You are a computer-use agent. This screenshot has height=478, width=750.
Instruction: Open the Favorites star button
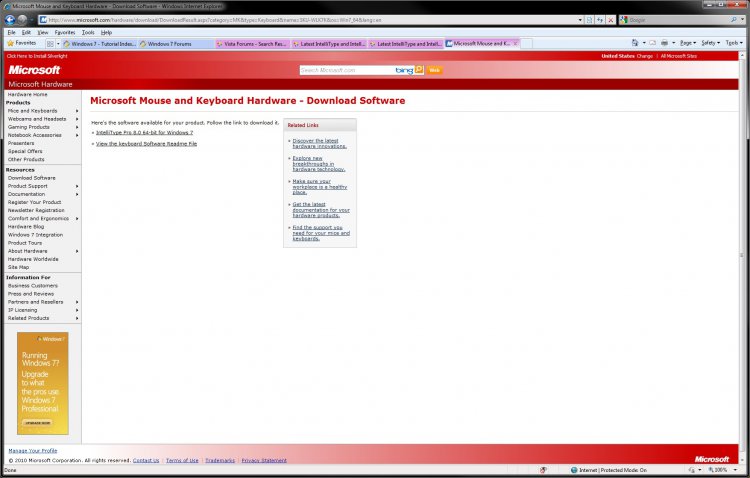tap(22, 43)
